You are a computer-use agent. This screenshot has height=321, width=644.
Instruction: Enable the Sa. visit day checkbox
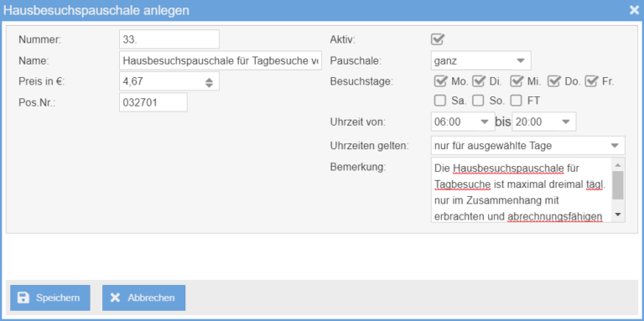tap(440, 101)
